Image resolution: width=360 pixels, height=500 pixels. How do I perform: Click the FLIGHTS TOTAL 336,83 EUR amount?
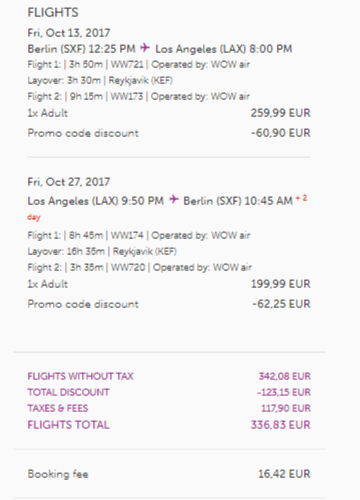click(281, 425)
